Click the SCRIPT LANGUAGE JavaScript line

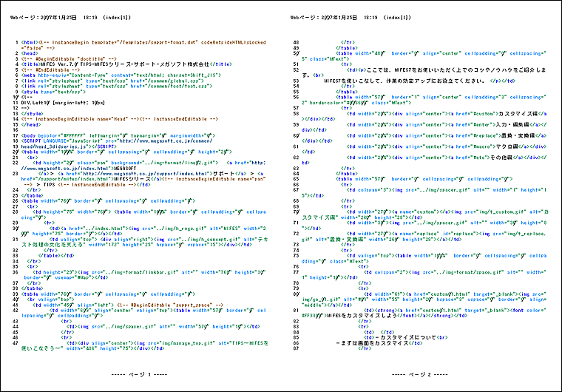[x=118, y=141]
